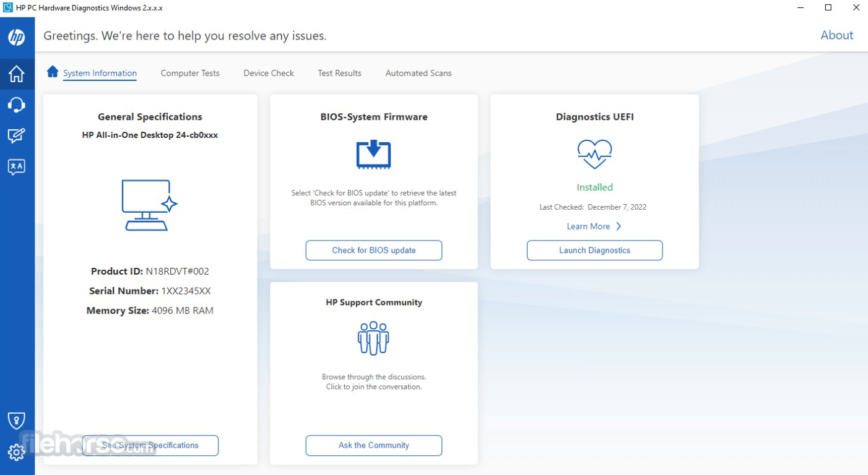Minimize the HP Diagnostics window

pos(799,8)
